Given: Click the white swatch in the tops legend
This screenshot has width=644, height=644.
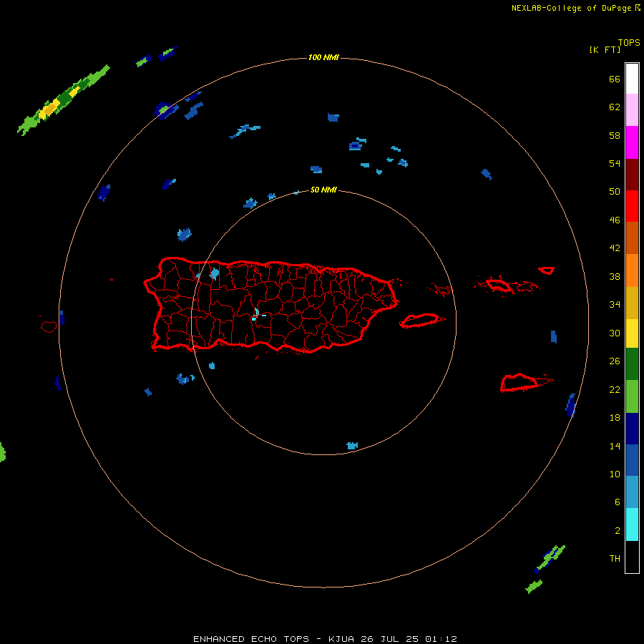Looking at the screenshot, I should tap(632, 79).
